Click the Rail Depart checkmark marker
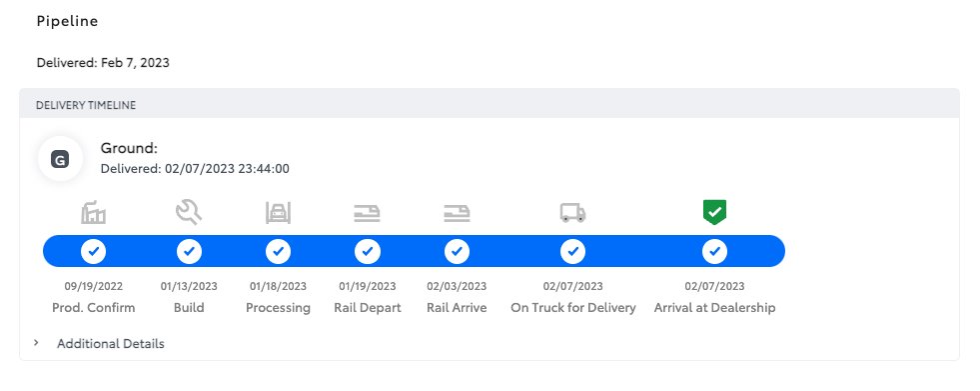Image resolution: width=980 pixels, height=391 pixels. pyautogui.click(x=368, y=251)
